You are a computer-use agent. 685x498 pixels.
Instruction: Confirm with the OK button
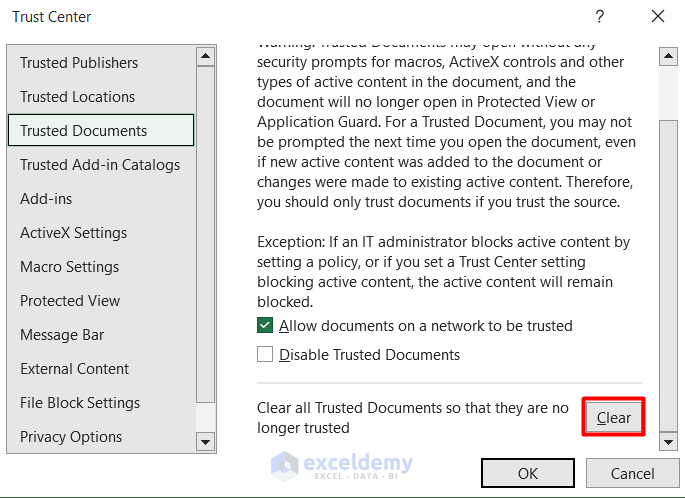(x=527, y=473)
